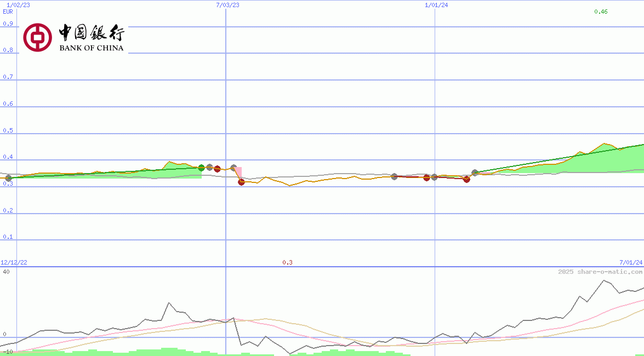Select the green buy marker before 7/03/23
This screenshot has height=356, width=644.
point(201,168)
